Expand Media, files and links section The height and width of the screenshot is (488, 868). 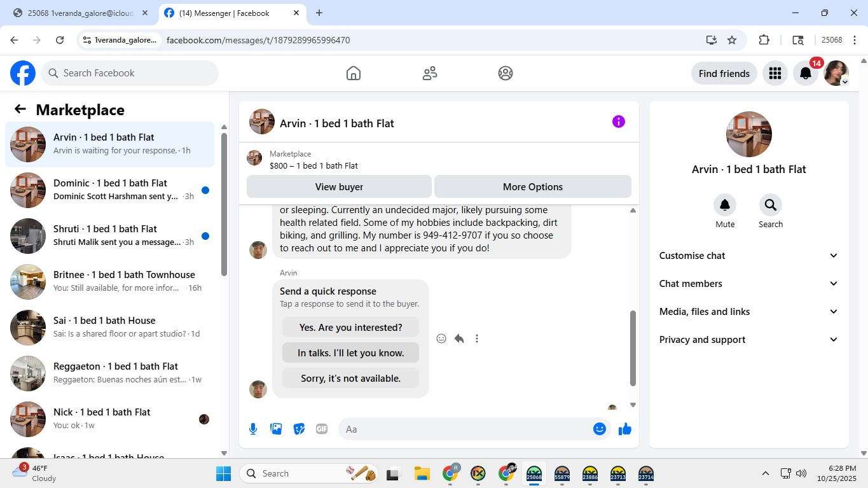(x=749, y=312)
